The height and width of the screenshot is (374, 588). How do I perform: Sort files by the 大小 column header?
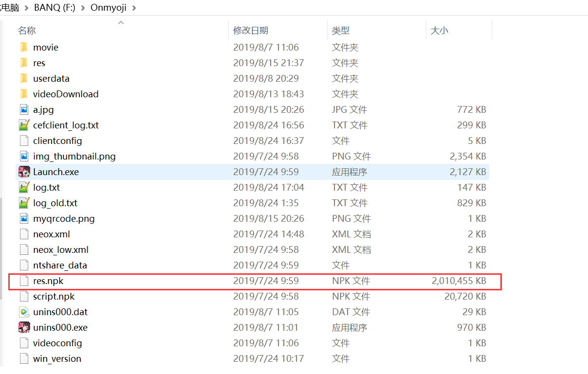(x=440, y=30)
